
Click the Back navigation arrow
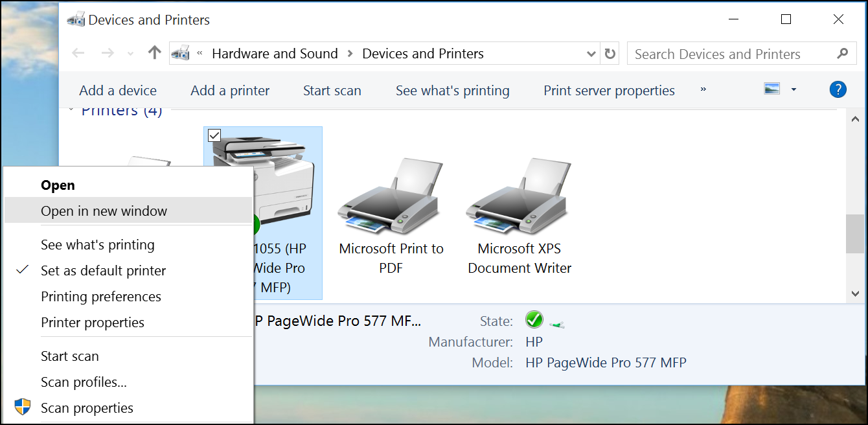pyautogui.click(x=78, y=53)
